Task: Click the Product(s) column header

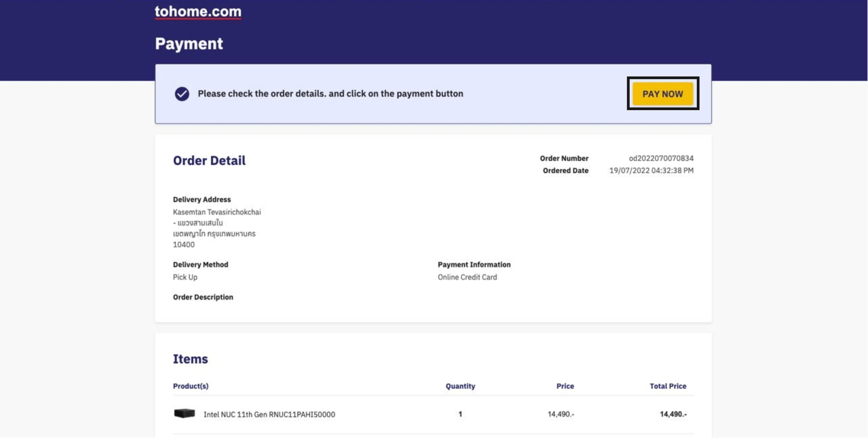Action: tap(190, 386)
